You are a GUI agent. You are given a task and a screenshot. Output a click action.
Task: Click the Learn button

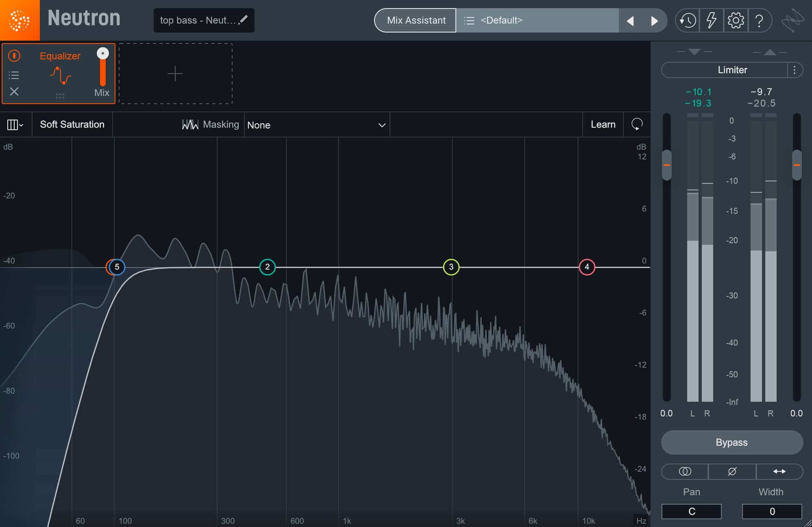coord(603,124)
